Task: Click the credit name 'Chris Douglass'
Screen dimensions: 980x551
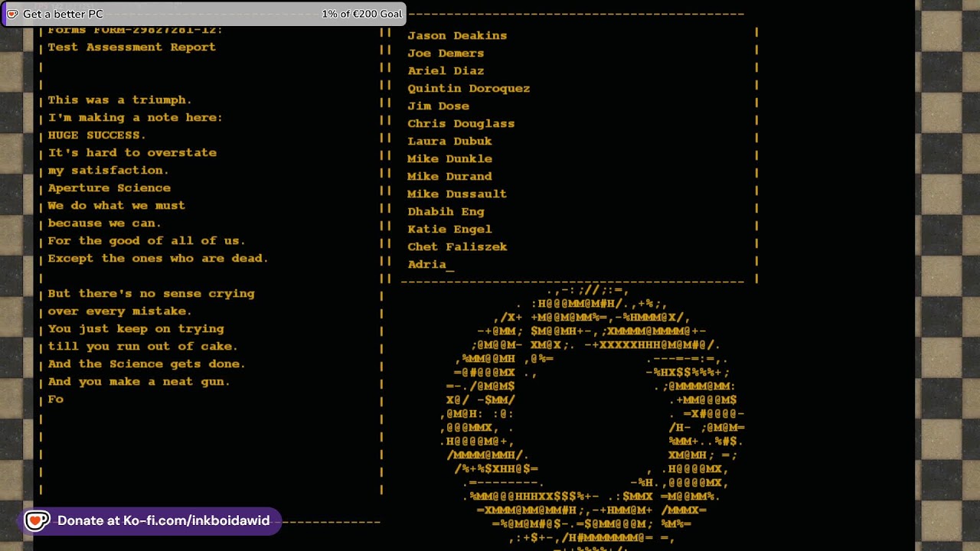Action: [461, 124]
